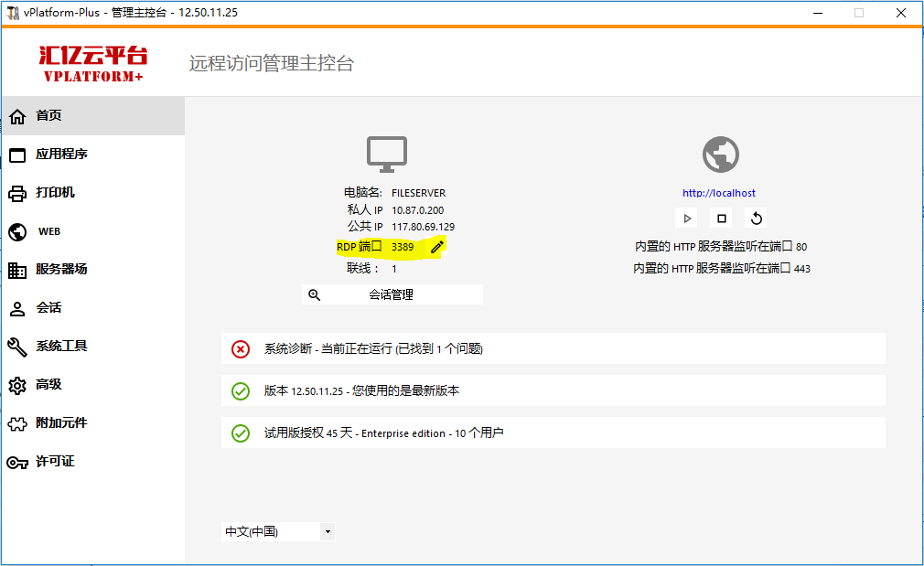Click the globe web server icon

pos(720,155)
